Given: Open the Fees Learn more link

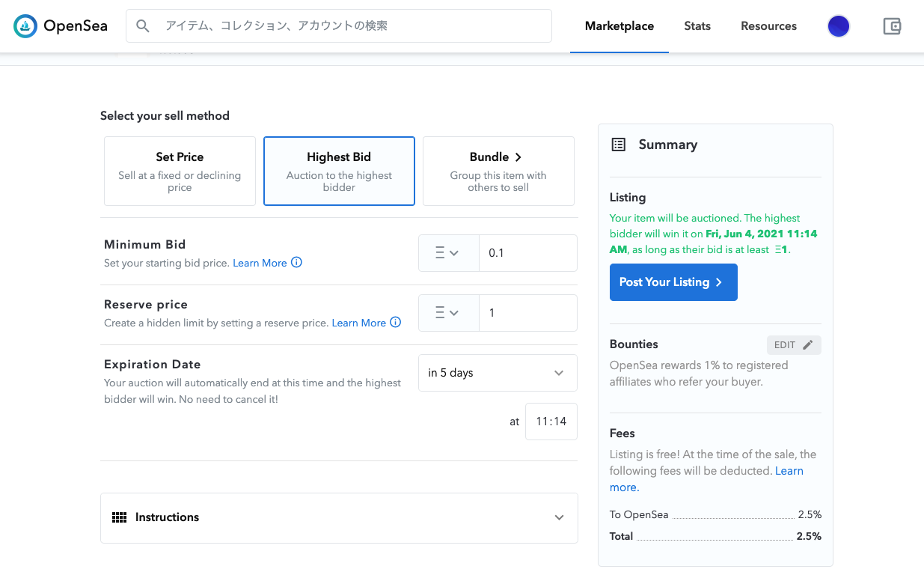Looking at the screenshot, I should coord(706,479).
